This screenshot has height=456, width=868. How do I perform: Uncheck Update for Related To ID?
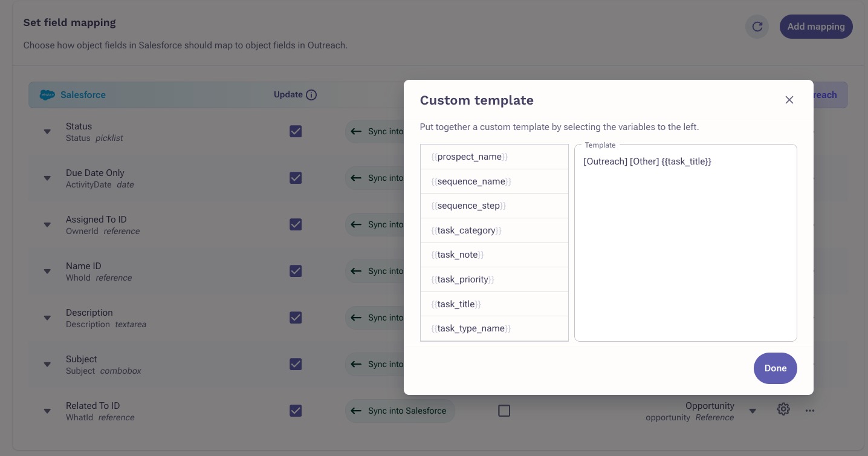click(296, 411)
